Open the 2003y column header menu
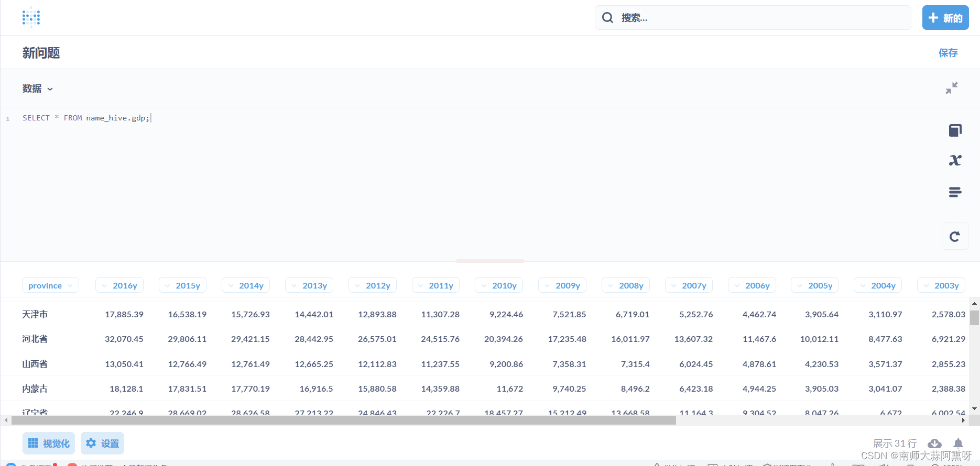980x466 pixels. [x=941, y=285]
